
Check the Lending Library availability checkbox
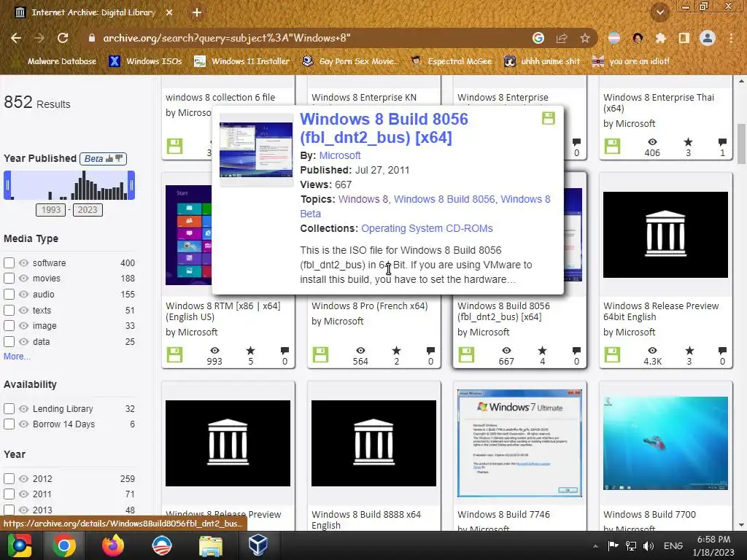[x=9, y=408]
